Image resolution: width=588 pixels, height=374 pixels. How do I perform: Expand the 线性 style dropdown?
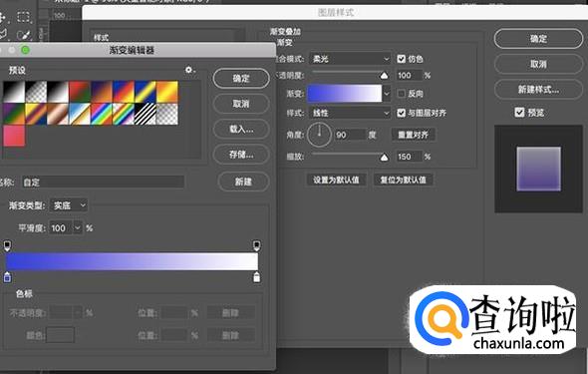click(x=350, y=113)
